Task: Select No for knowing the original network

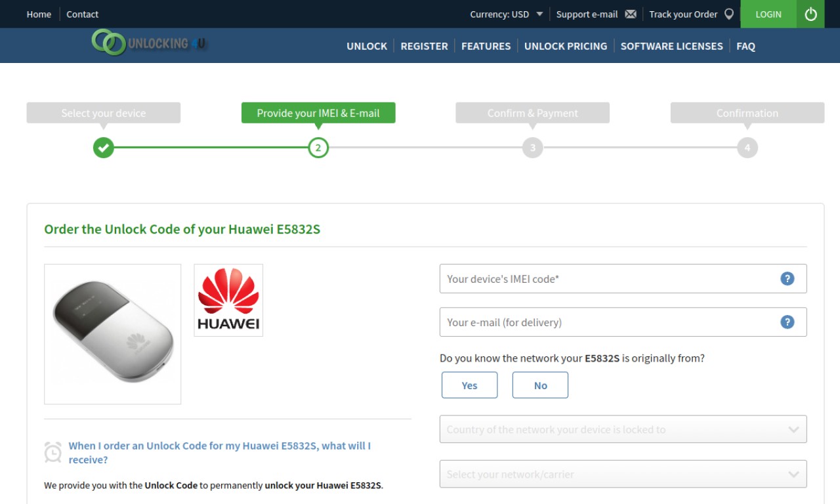Action: point(540,385)
